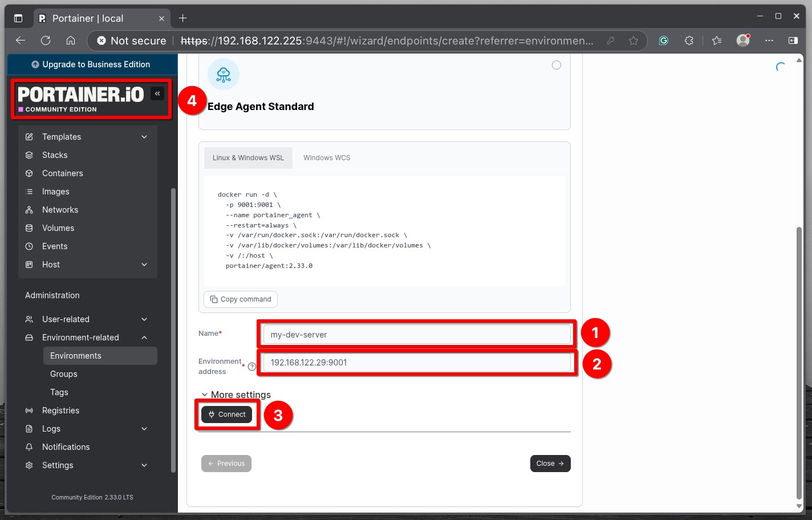Switch to Linux & Windows WSL tab

[x=248, y=158]
